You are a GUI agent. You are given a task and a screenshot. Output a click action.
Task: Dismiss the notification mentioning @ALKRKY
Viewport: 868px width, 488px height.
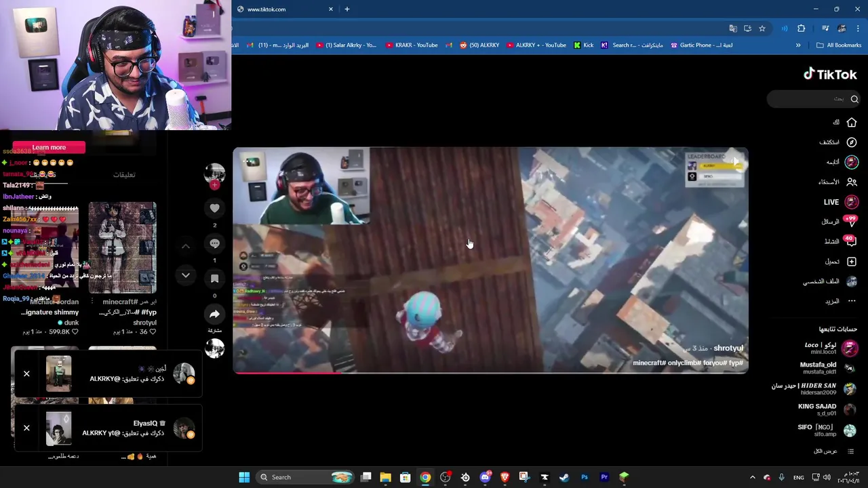point(26,373)
